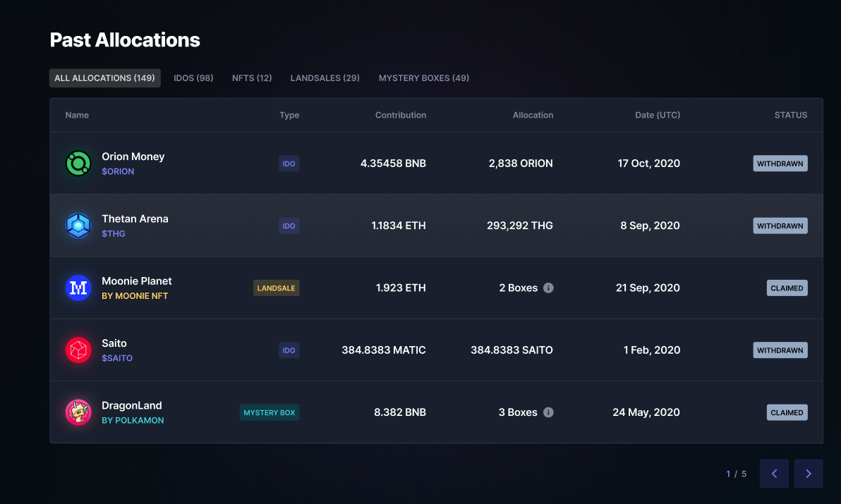This screenshot has height=504, width=841.
Task: Click the Past Allocations heading
Action: pyautogui.click(x=125, y=40)
